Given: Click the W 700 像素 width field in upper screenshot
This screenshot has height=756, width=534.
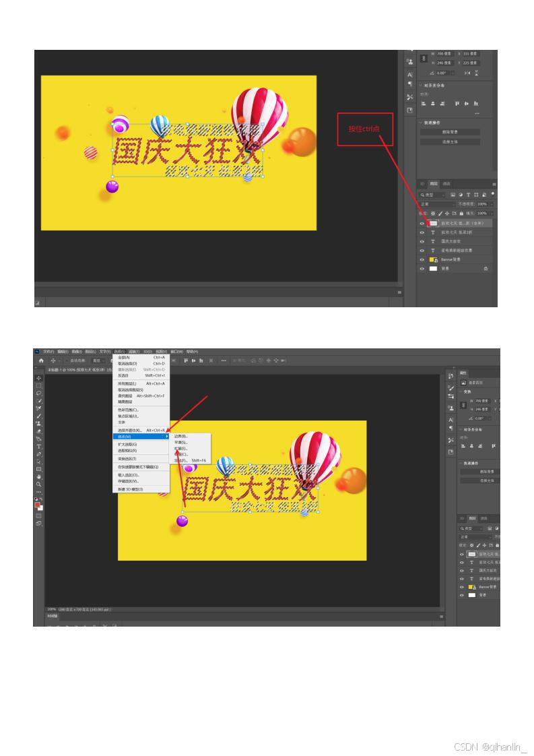Looking at the screenshot, I should pos(444,53).
